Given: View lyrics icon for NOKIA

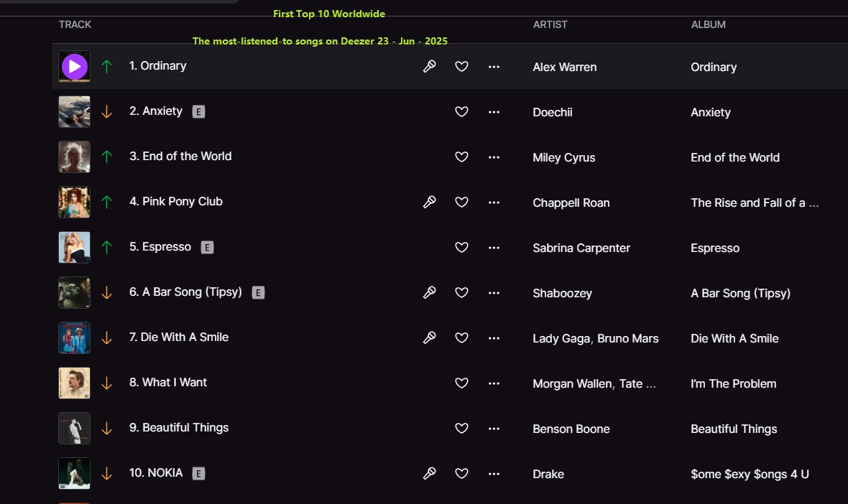Looking at the screenshot, I should pyautogui.click(x=429, y=474).
